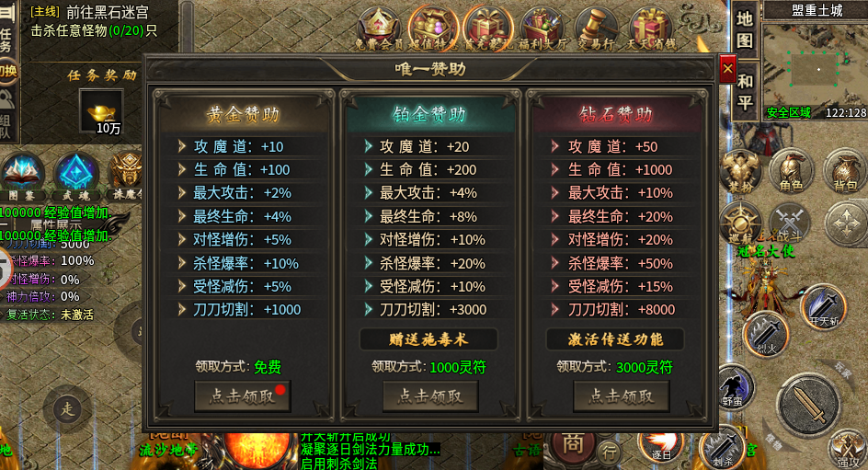This screenshot has width=868, height=470.
Task: Open the 天天省钱 gift icon
Action: 650,29
